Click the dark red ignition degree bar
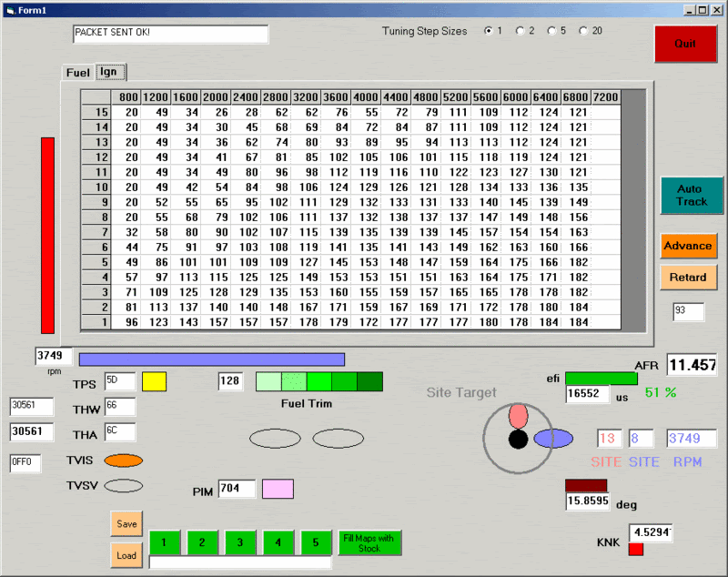The width and height of the screenshot is (728, 577). coord(586,486)
